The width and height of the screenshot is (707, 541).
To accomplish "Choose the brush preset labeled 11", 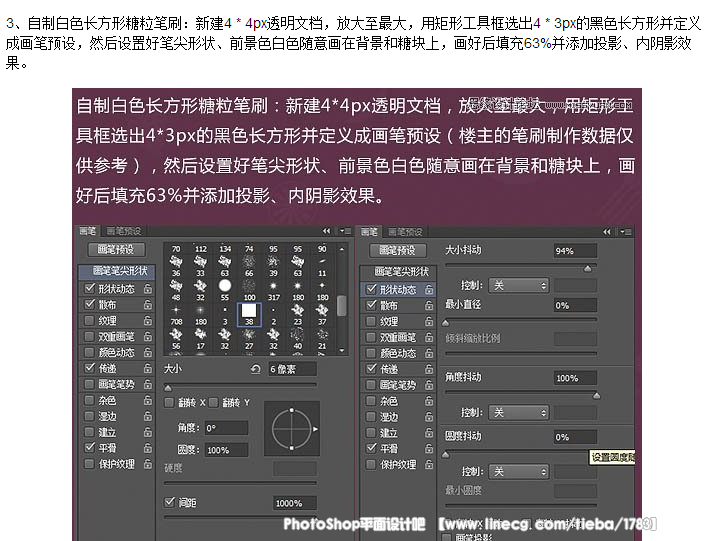I will click(x=322, y=265).
